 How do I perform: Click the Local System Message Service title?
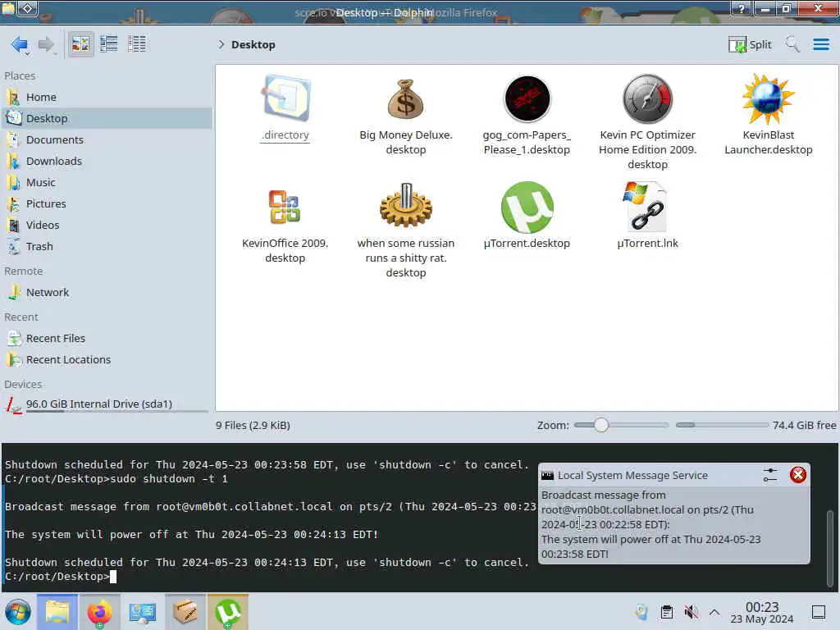coord(632,475)
